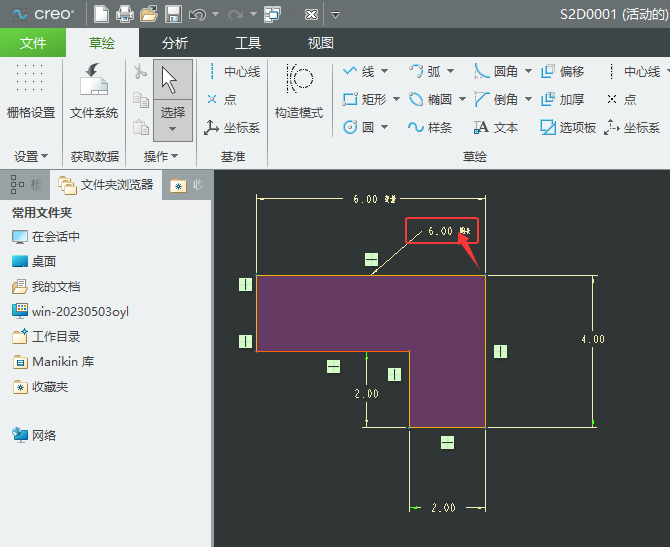This screenshot has height=547, width=670.
Task: Expand the 弧 arc dropdown arrow
Action: coord(450,71)
